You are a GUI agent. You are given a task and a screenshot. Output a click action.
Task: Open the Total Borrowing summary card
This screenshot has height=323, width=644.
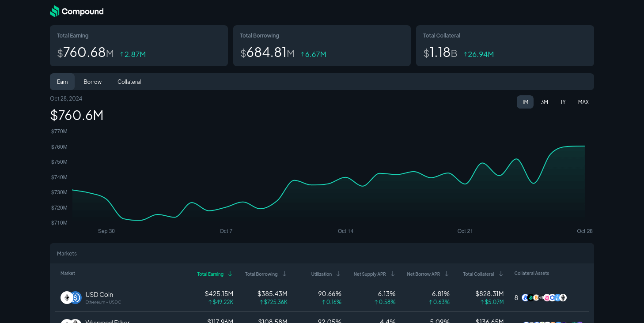tap(322, 45)
